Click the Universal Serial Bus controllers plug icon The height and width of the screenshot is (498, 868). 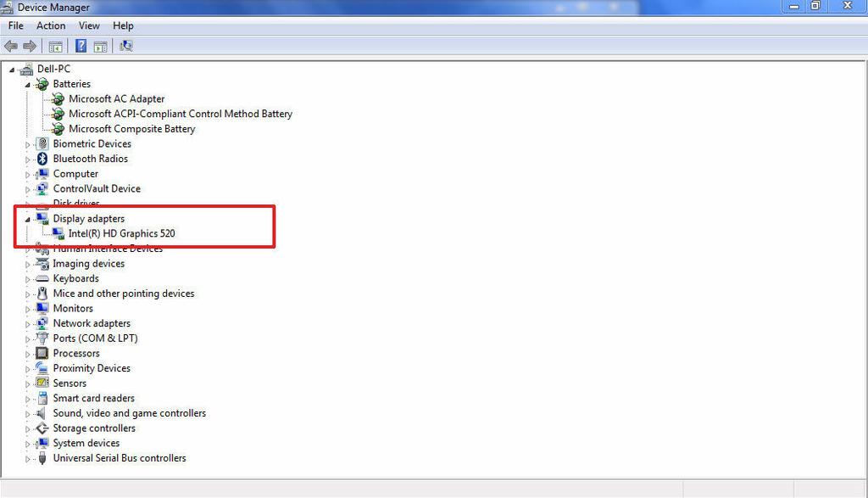click(x=42, y=458)
